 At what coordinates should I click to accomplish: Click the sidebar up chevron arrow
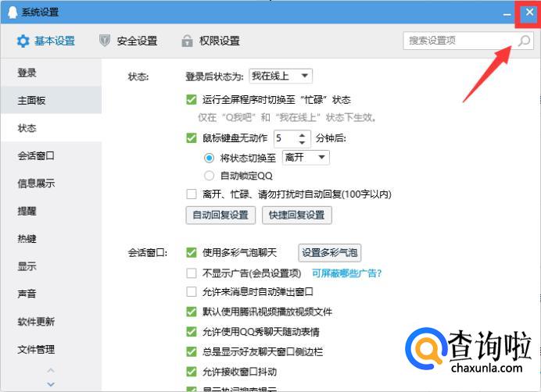pyautogui.click(x=51, y=370)
